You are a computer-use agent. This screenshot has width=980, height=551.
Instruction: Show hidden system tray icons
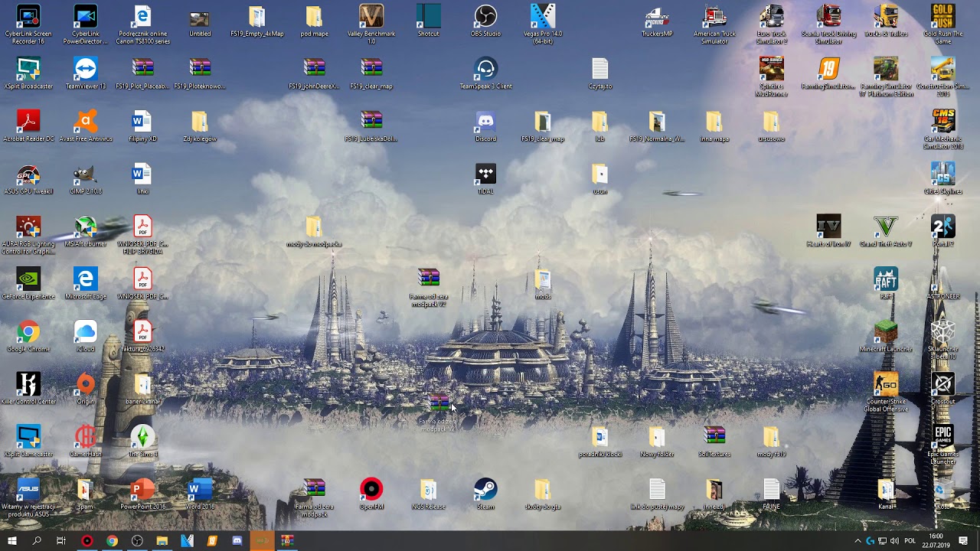tap(857, 541)
